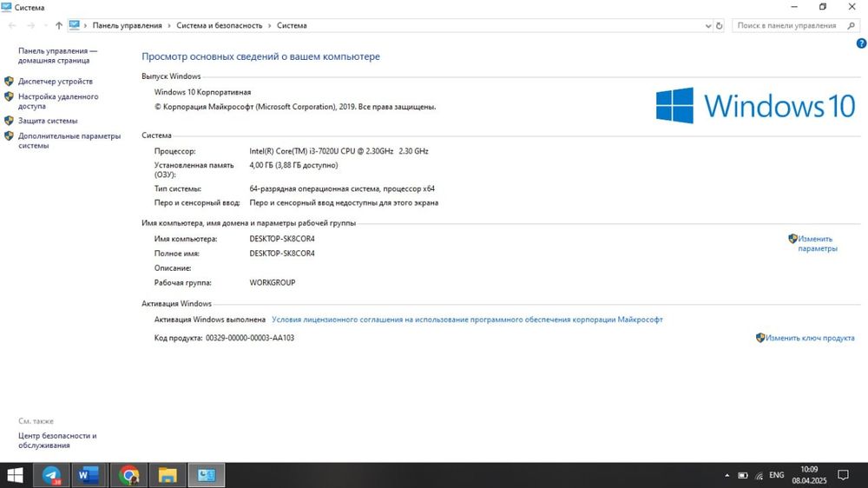This screenshot has width=868, height=488.
Task: Click the up-one-level arrow
Action: 59,25
